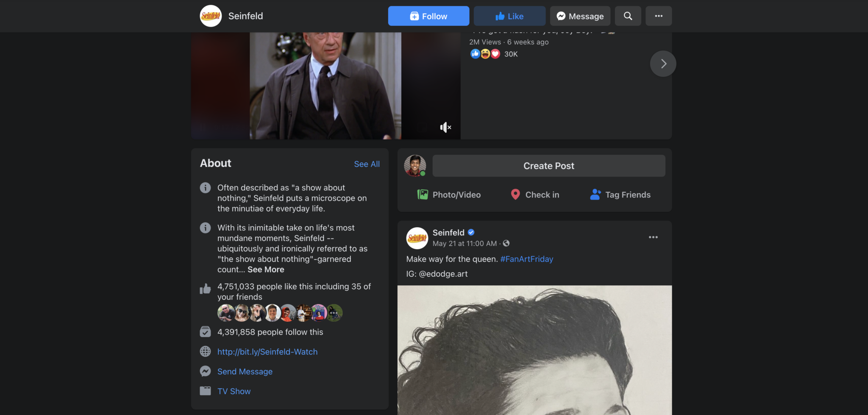Click the search magnifier icon in header

[628, 16]
